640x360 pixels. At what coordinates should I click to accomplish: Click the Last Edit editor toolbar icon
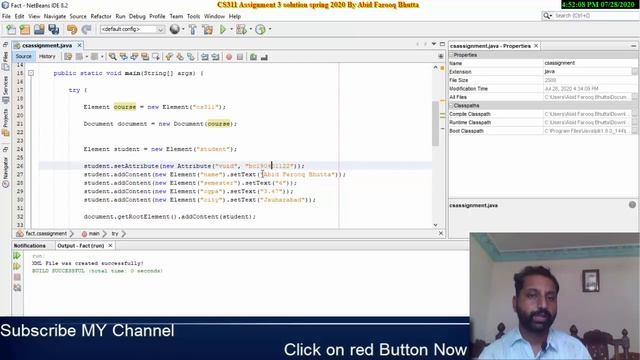pyautogui.click(x=68, y=57)
